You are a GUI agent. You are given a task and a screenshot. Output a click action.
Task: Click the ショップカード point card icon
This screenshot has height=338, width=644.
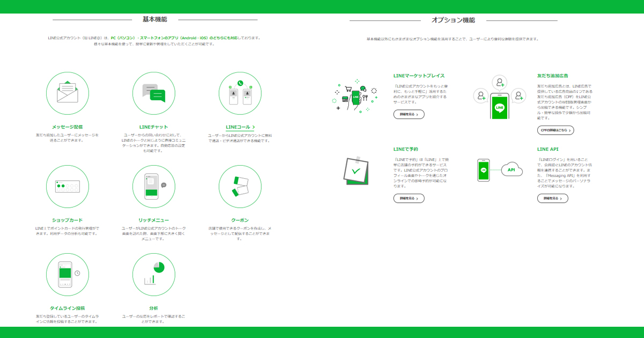[67, 186]
